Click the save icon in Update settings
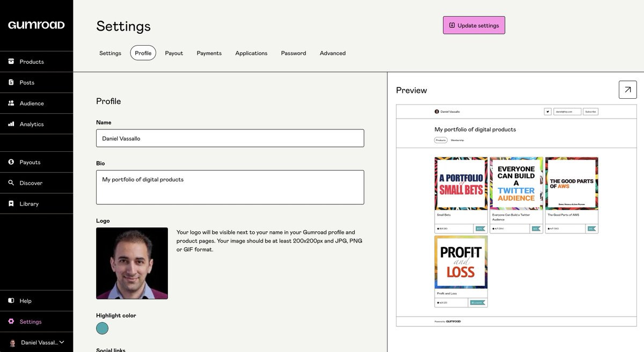 452,25
